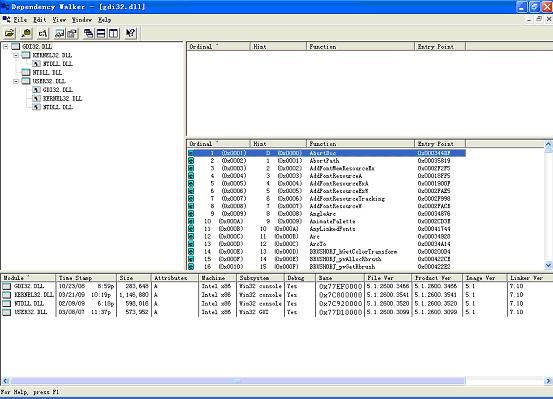Sort module list by Base column
553x399 pixels.
coord(340,278)
